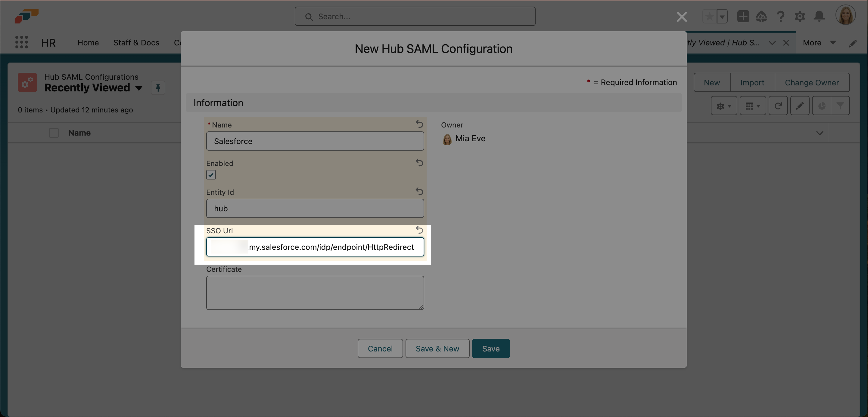Open the global actions plus icon
The image size is (868, 417).
click(x=743, y=16)
